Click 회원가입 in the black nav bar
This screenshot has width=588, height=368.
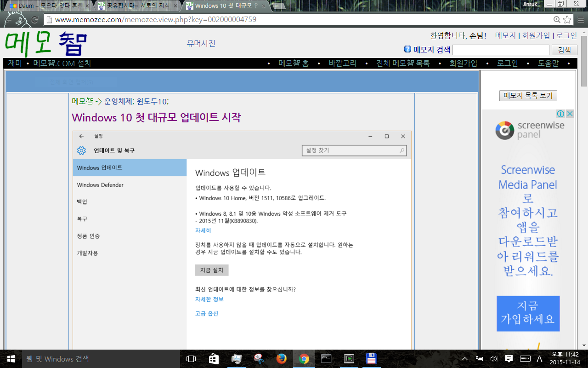click(464, 63)
